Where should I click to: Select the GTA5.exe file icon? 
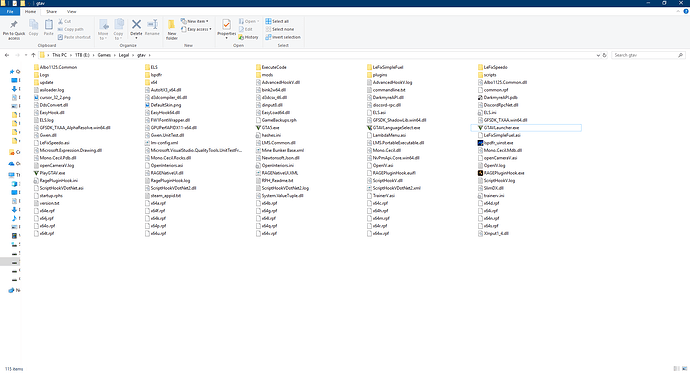(258, 128)
